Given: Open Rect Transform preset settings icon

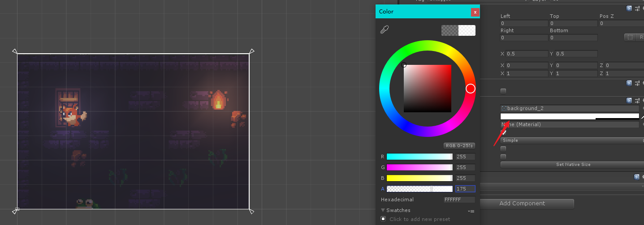Looking at the screenshot, I should 637,8.
